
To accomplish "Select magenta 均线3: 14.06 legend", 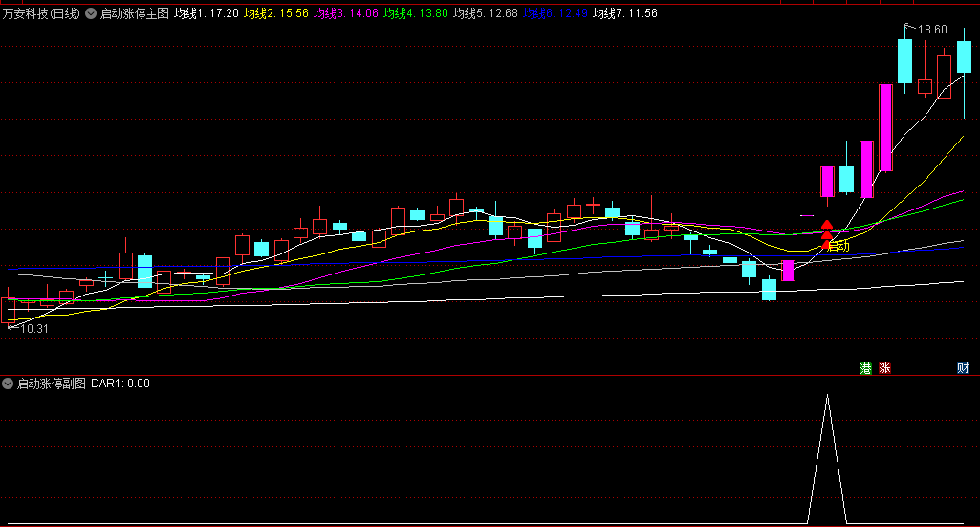I will [x=345, y=13].
